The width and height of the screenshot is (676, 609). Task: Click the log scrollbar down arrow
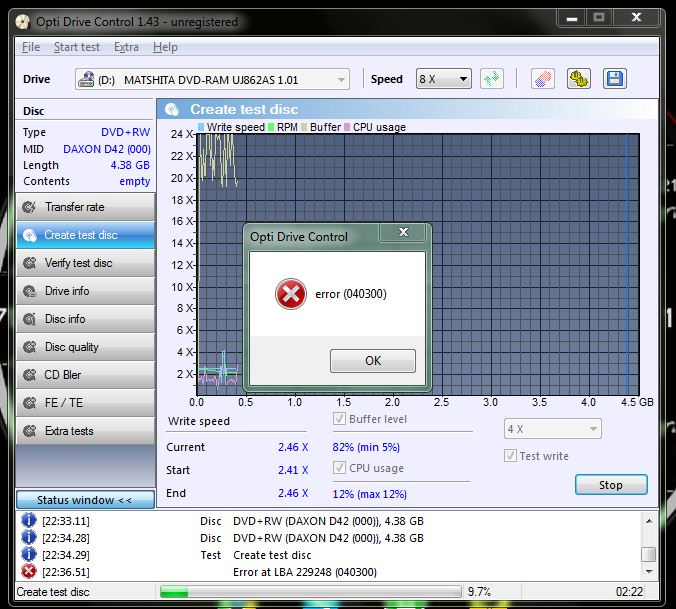pyautogui.click(x=648, y=572)
